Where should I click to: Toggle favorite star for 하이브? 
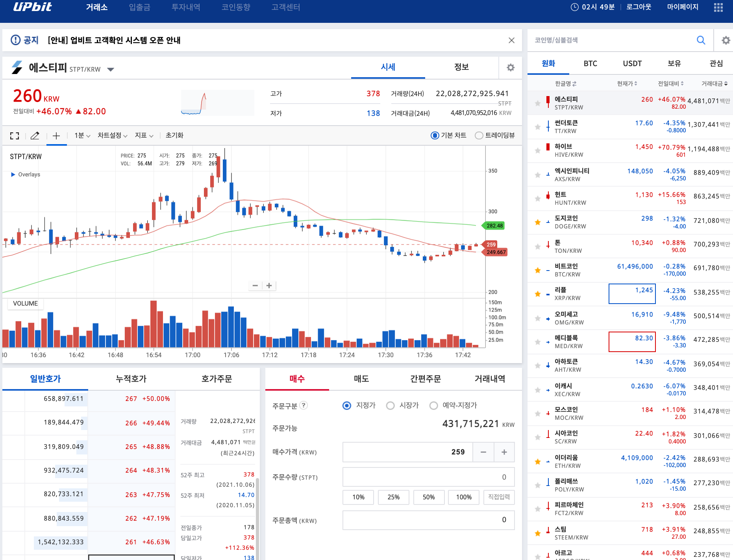(x=537, y=150)
